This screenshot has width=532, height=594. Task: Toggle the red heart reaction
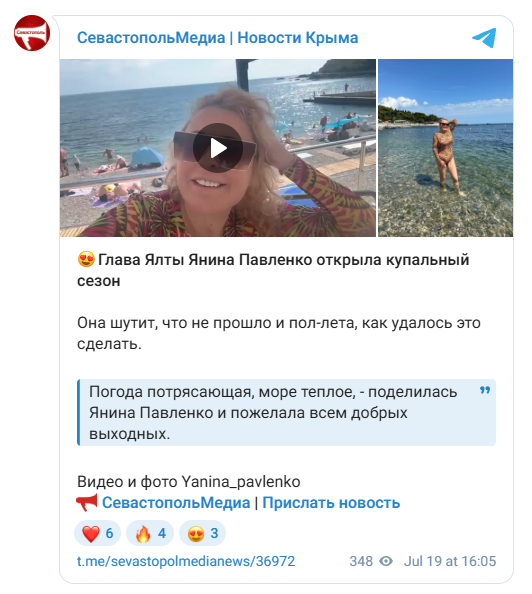tap(97, 533)
